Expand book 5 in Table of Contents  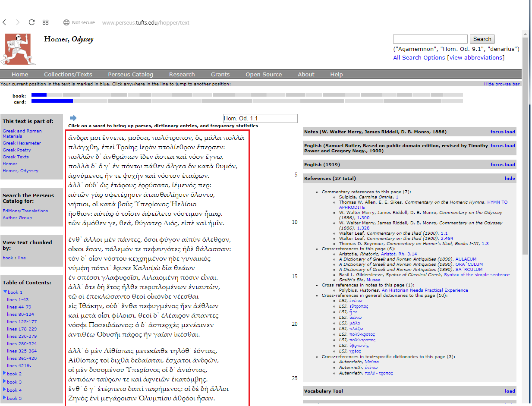(5, 398)
